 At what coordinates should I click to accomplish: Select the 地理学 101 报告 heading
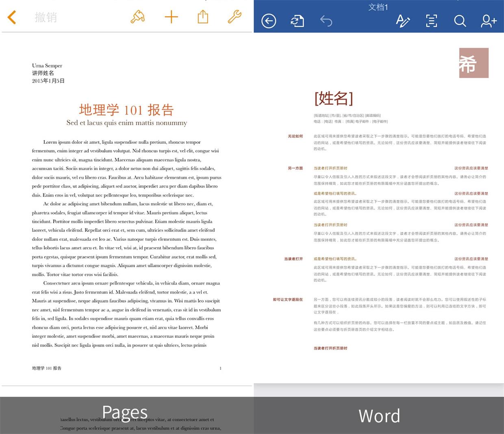tap(126, 110)
